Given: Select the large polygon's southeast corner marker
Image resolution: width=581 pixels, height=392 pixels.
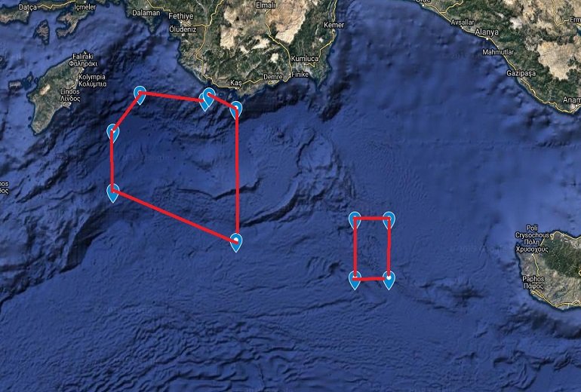Looking at the screenshot, I should 236,243.
